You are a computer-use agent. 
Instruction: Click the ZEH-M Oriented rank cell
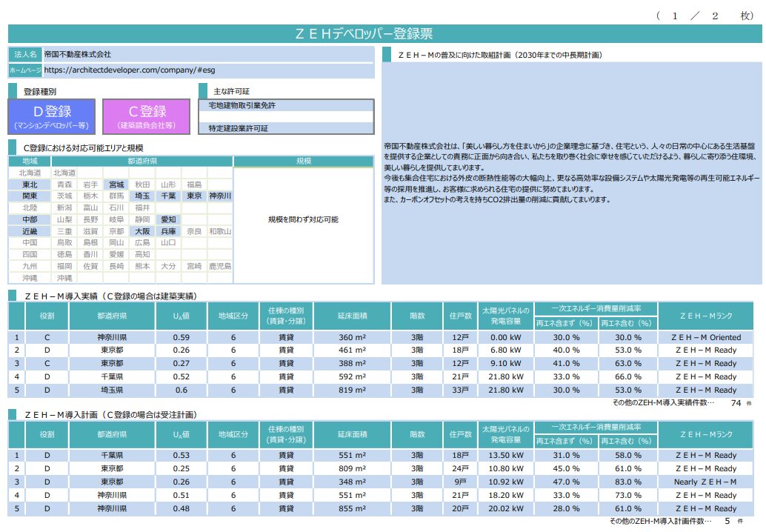[706, 337]
